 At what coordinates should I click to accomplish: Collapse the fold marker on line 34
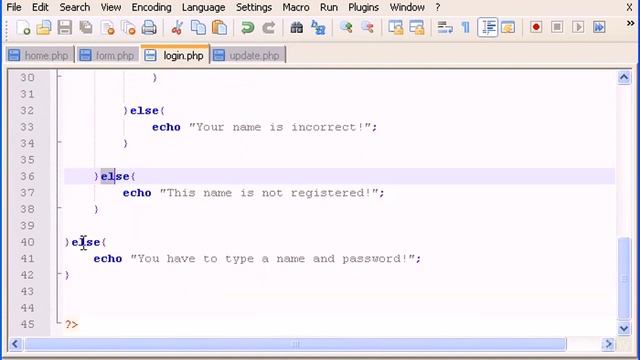click(59, 142)
